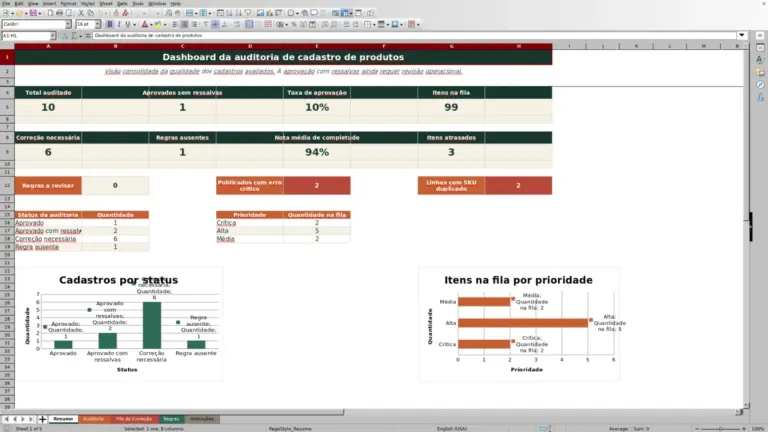768x432 pixels.
Task: Click the Find and Replace icon
Action: (168, 13)
